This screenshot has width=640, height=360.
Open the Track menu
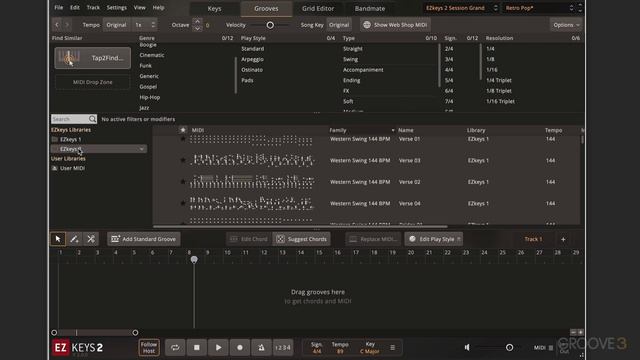click(x=93, y=7)
